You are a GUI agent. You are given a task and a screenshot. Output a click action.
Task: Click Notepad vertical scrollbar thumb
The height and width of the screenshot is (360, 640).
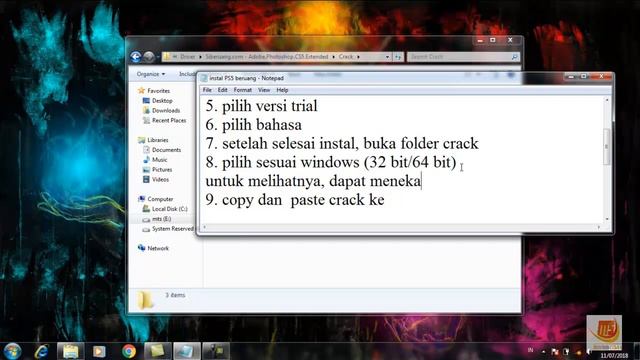607,147
